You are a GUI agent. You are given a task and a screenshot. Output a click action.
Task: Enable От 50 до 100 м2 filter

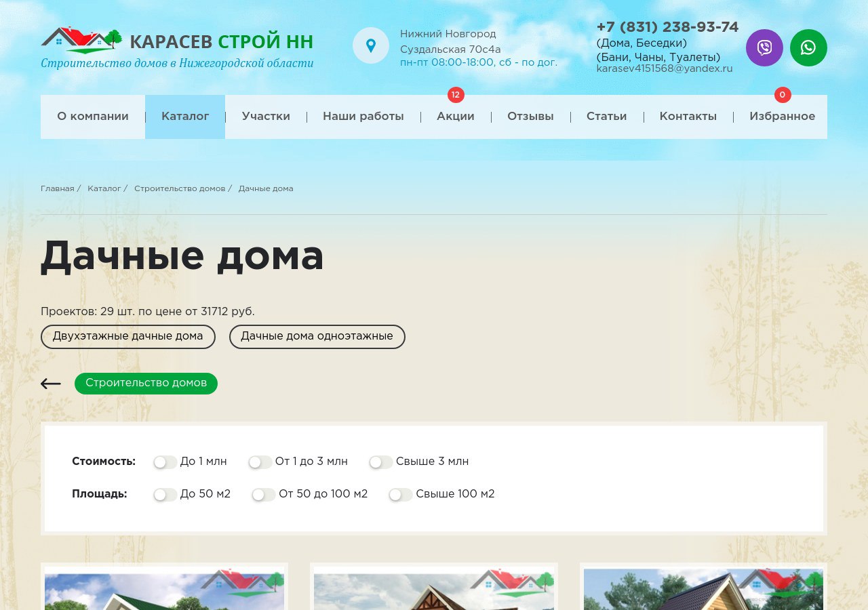(263, 495)
